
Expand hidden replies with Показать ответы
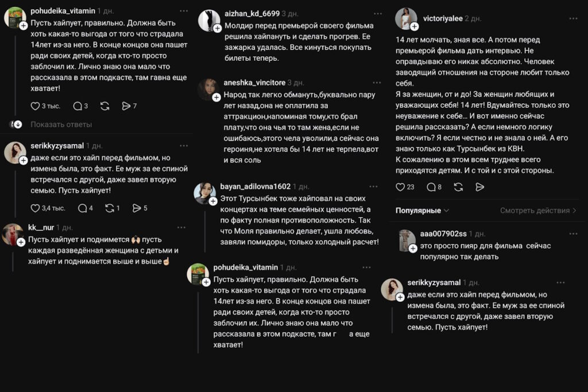pyautogui.click(x=61, y=125)
